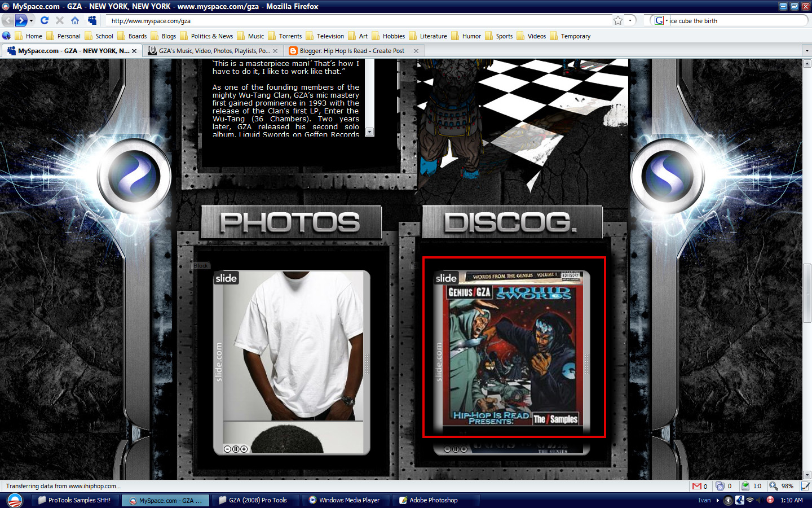Open the Music bookmark folder

pyautogui.click(x=250, y=36)
